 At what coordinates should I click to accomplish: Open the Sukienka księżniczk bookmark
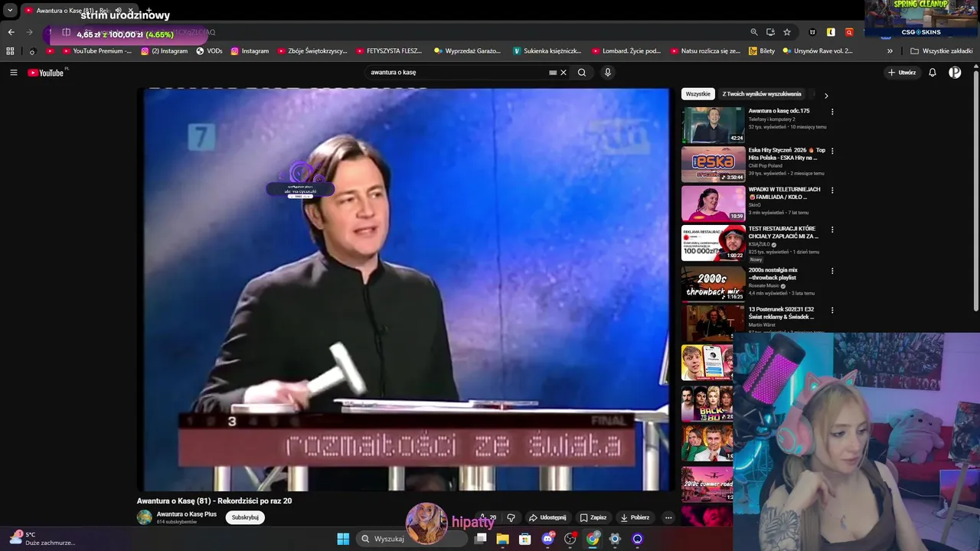[x=547, y=51]
